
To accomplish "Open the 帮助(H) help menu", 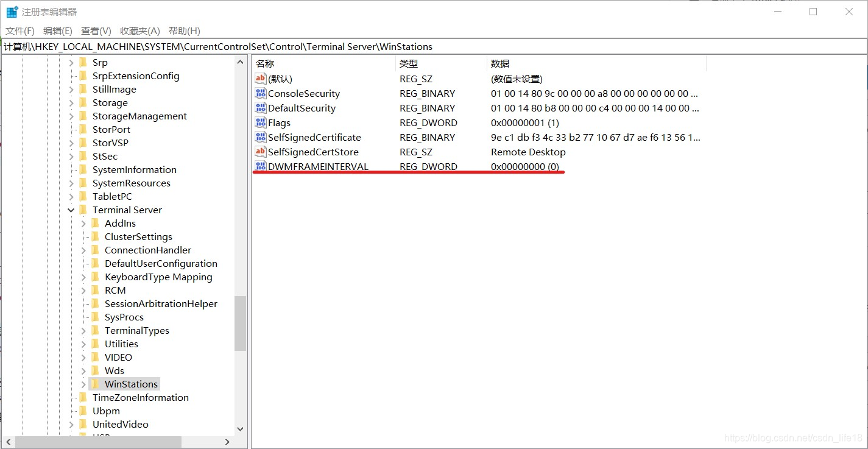I will click(x=184, y=30).
